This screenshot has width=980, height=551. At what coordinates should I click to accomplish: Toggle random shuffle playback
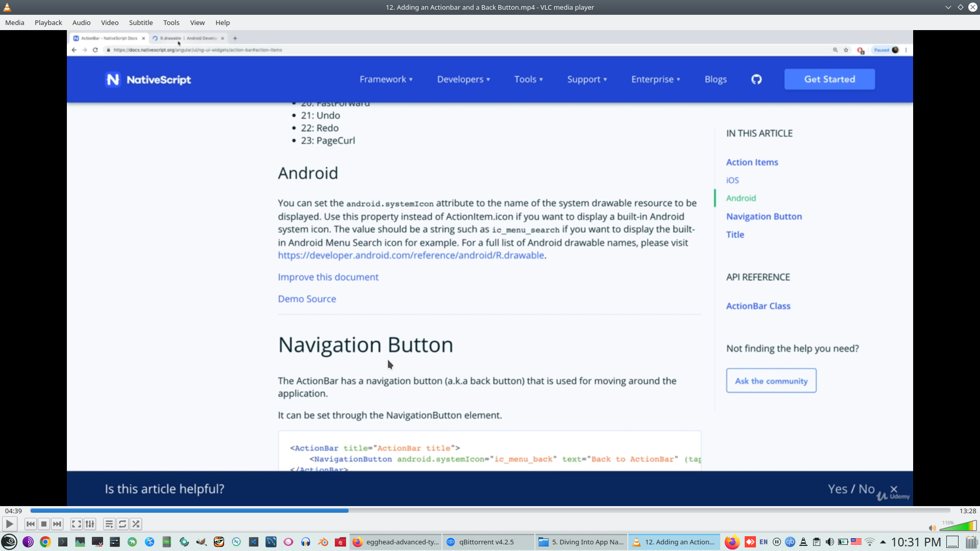[136, 524]
